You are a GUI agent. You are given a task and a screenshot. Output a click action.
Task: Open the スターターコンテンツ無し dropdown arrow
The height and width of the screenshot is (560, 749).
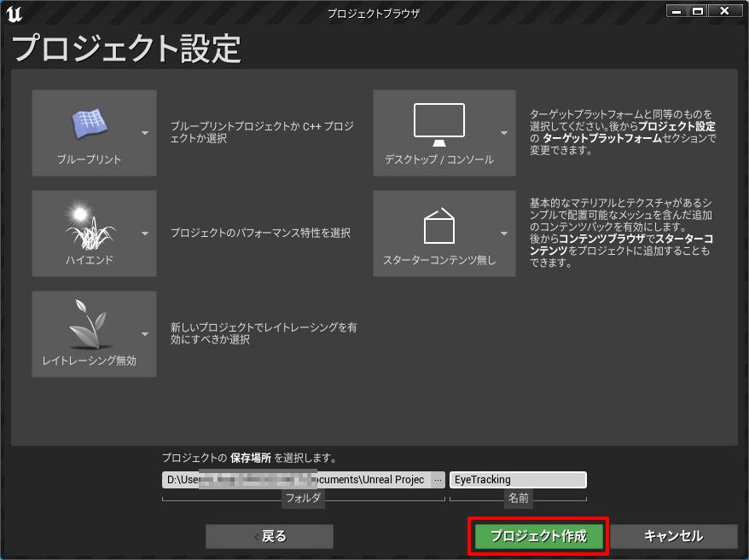click(504, 234)
